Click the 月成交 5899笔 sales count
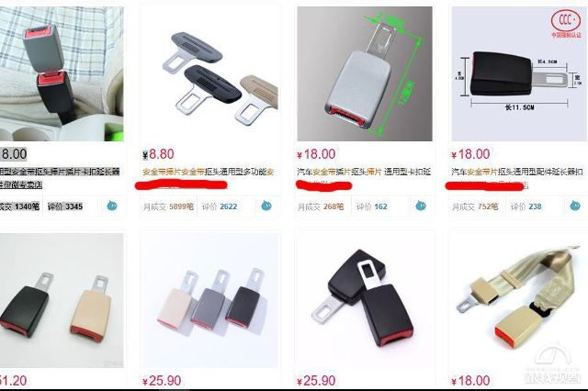 [168, 207]
